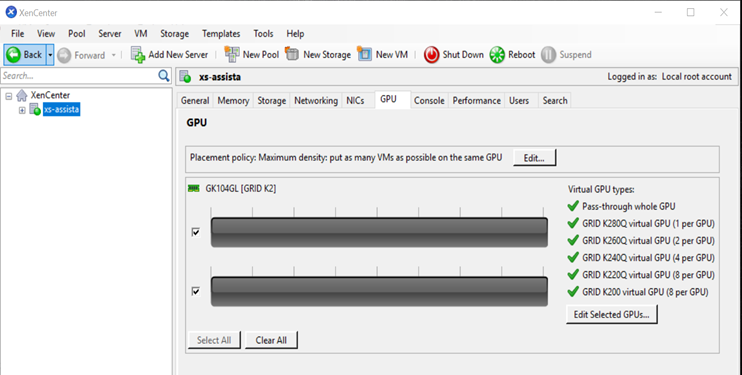Collapse the XenCenter tree node

(9, 96)
